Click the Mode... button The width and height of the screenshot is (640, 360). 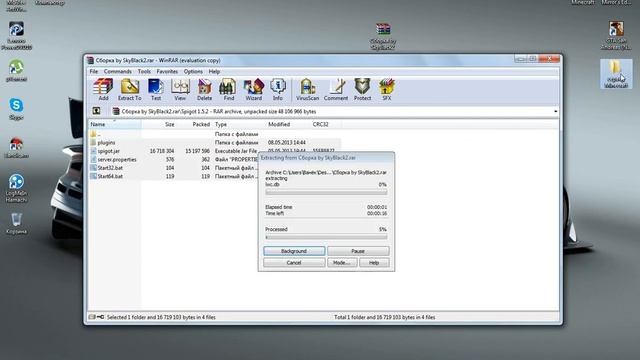point(342,262)
